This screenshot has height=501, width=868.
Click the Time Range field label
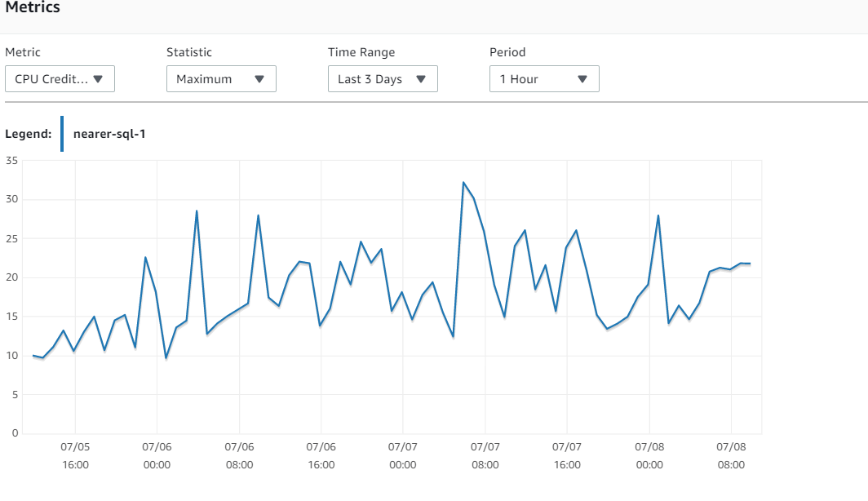coord(361,51)
